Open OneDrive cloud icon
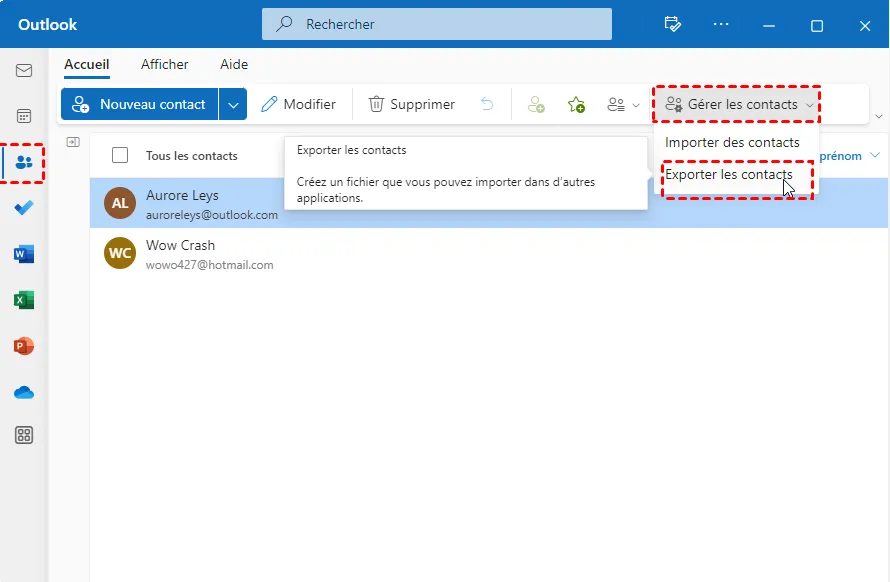Image resolution: width=890 pixels, height=582 pixels. click(x=24, y=392)
